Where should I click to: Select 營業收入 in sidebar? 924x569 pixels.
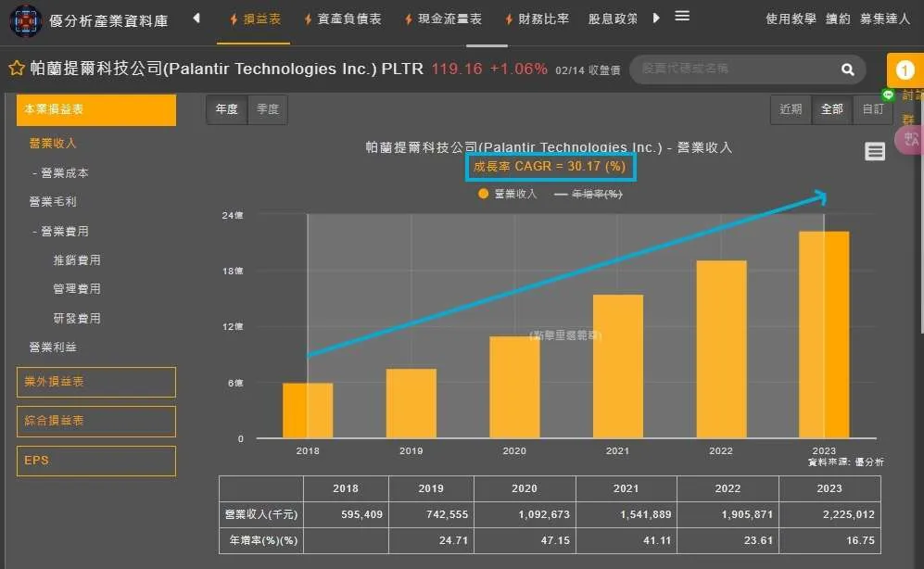53,143
